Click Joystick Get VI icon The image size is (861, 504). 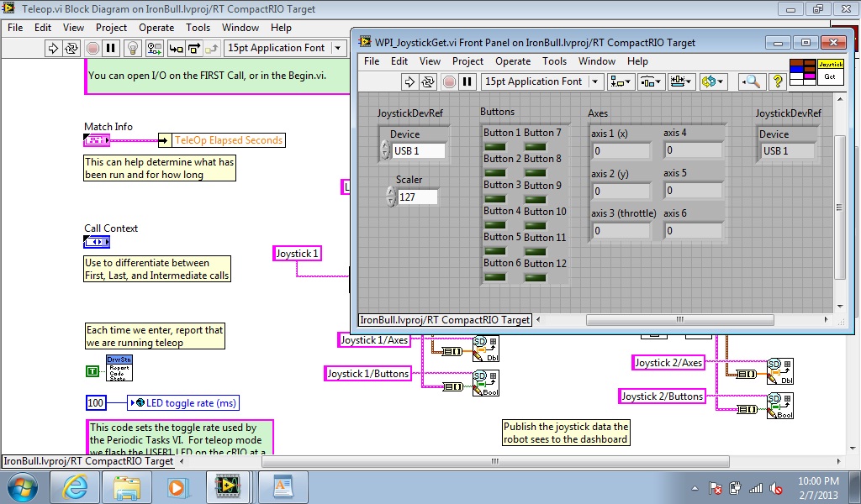(830, 72)
